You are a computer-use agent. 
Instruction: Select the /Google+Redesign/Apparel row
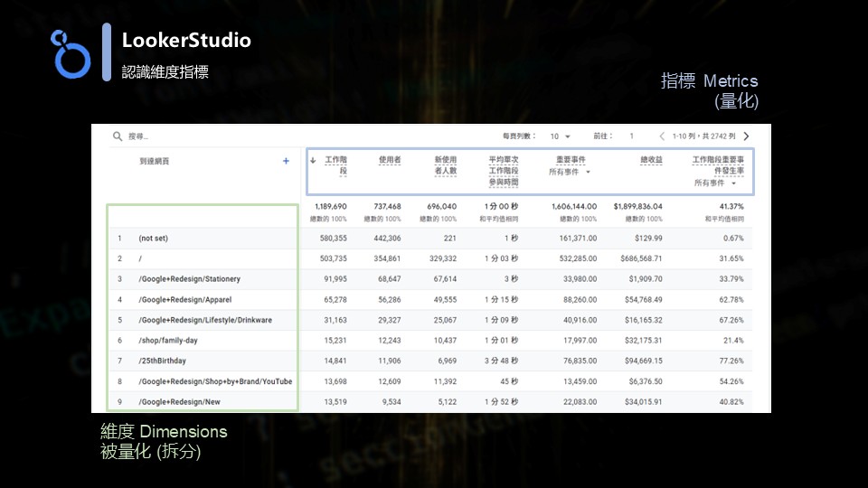[184, 299]
